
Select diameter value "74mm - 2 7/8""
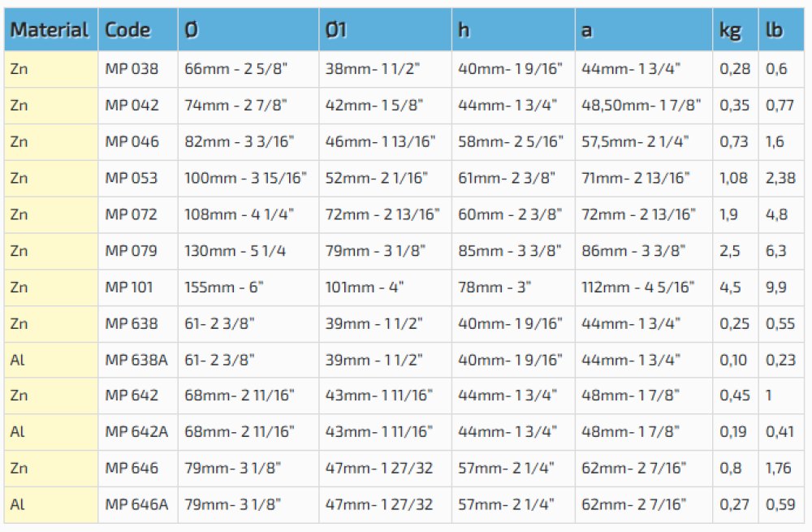235,105
